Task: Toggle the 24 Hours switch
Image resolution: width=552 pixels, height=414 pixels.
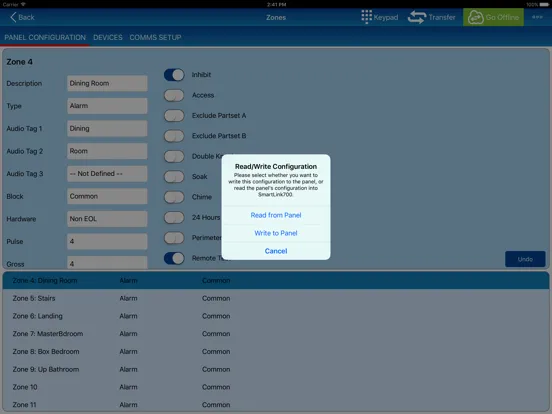Action: tap(174, 218)
